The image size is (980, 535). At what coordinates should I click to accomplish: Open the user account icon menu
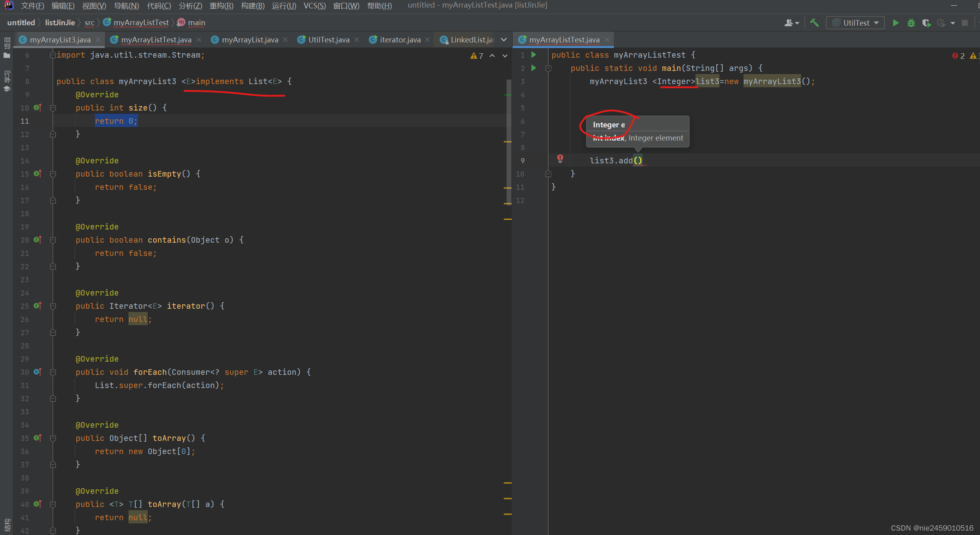(x=791, y=23)
